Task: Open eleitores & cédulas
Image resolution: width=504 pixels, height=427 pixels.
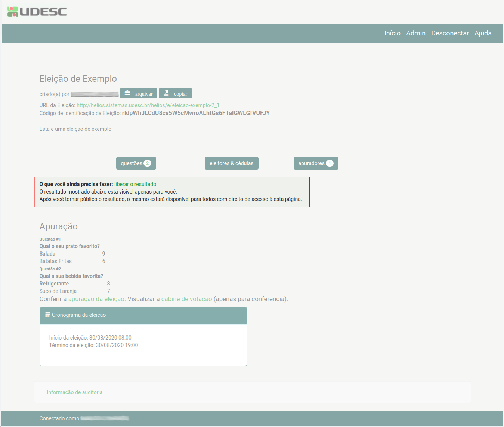Action: (x=231, y=163)
